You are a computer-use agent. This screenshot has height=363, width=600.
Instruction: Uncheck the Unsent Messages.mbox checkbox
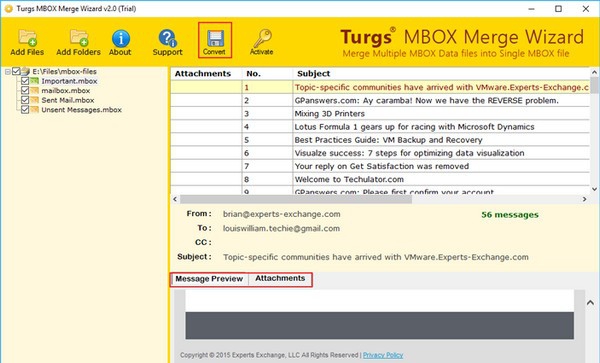25,110
